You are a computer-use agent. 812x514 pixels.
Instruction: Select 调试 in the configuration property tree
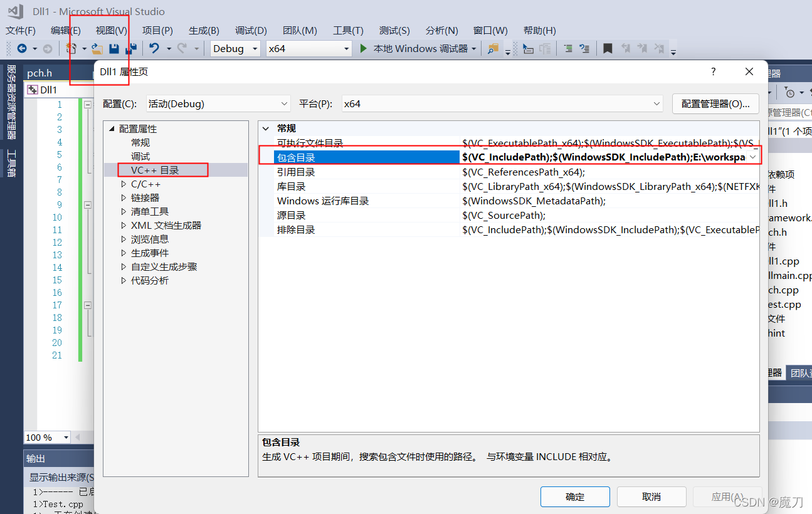coord(140,155)
